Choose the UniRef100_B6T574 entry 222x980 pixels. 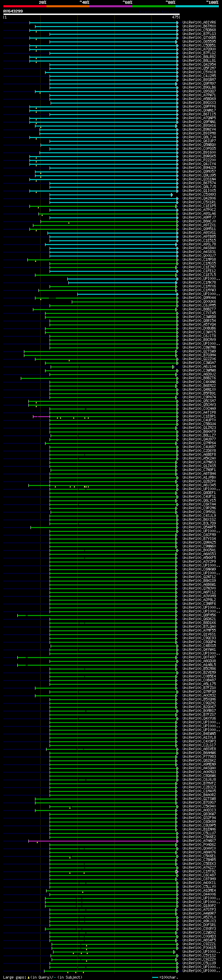tap(199, 183)
